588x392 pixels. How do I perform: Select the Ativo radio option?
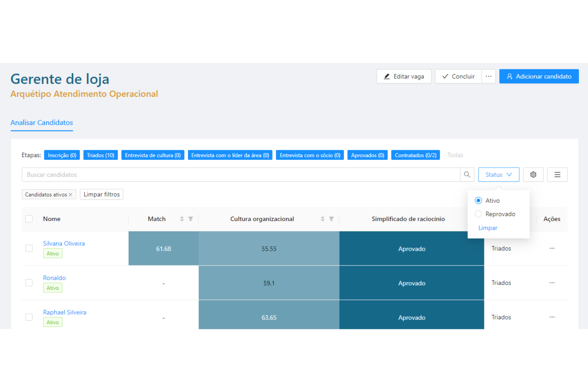[x=478, y=200]
